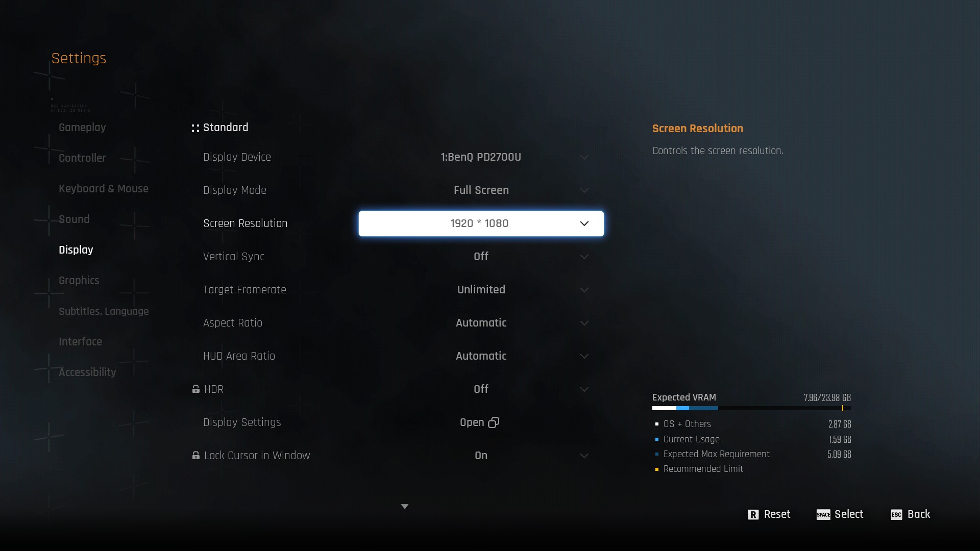Click the R key Reset icon
Screen dimensions: 980x551
tap(753, 515)
